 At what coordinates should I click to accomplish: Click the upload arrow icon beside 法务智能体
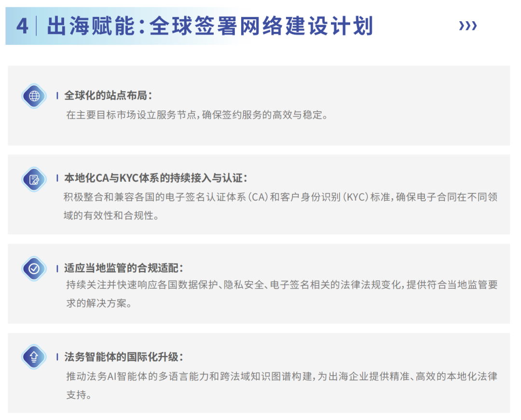(34, 357)
